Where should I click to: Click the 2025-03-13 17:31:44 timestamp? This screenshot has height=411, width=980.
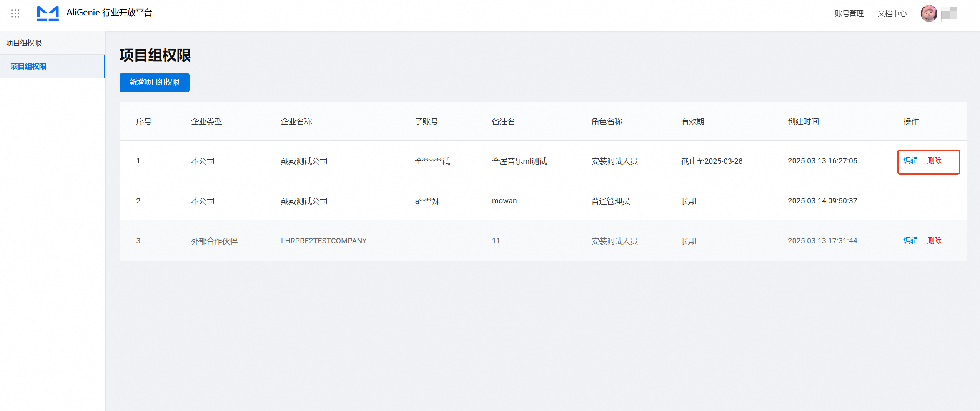click(822, 241)
